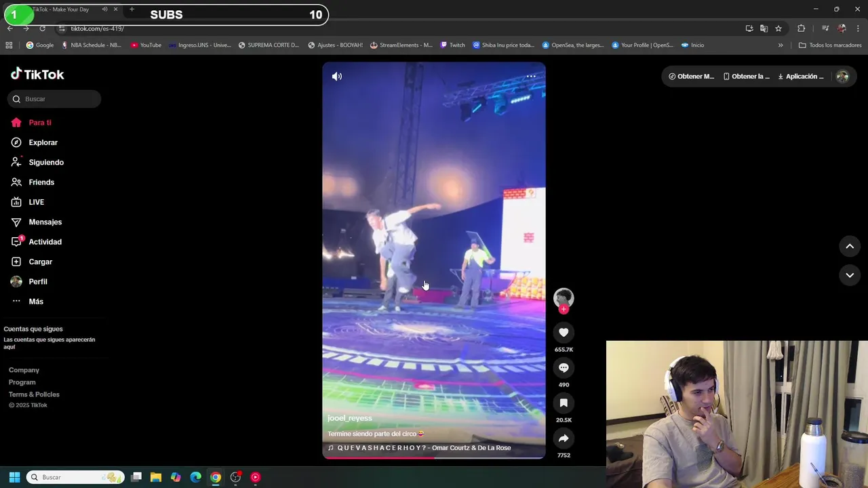Viewport: 868px width, 488px height.
Task: Click the TikTok logo
Action: click(37, 74)
